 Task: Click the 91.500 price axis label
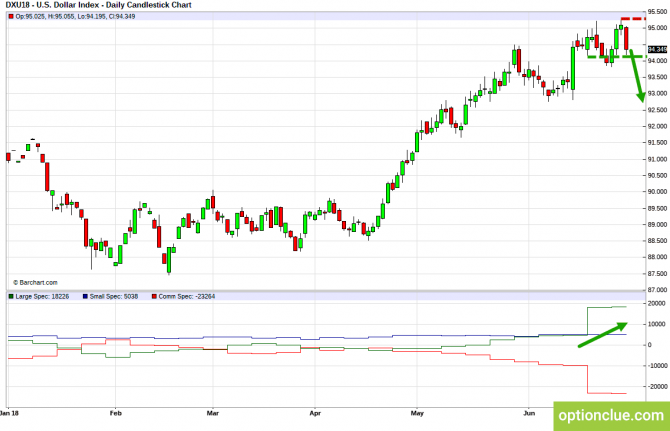click(657, 143)
